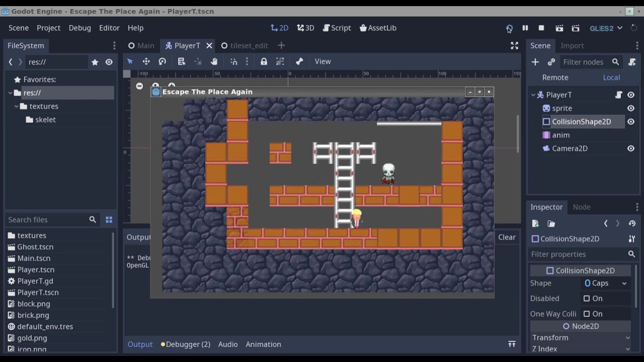The image size is (644, 362).
Task: Toggle visibility of CollisionShape2D node
Action: 631,122
